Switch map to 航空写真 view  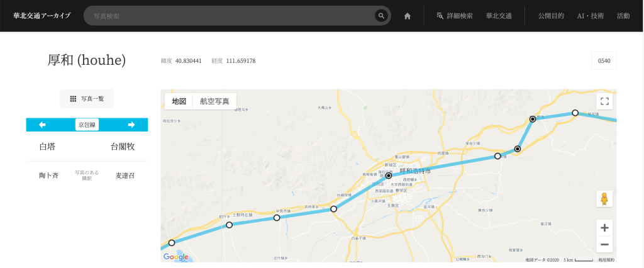click(x=214, y=101)
